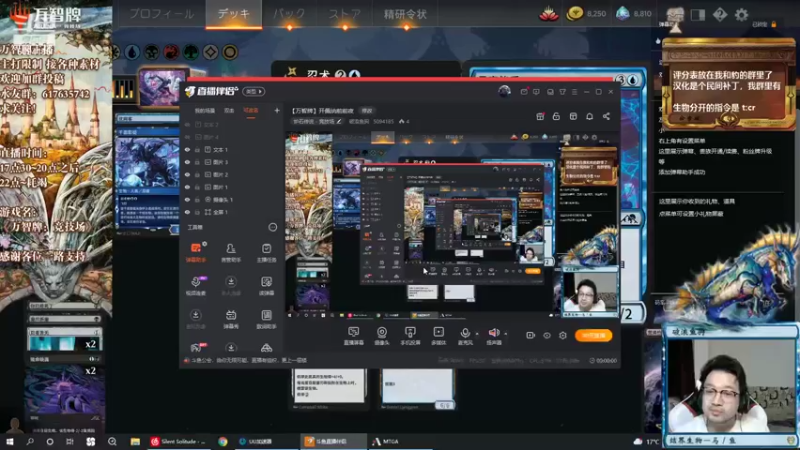Click the deck card thumbnail under the mana filters
The image size is (800, 450).
click(162, 87)
